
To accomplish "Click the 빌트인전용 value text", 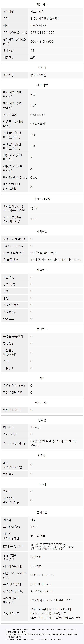I will click(x=37, y=12).
